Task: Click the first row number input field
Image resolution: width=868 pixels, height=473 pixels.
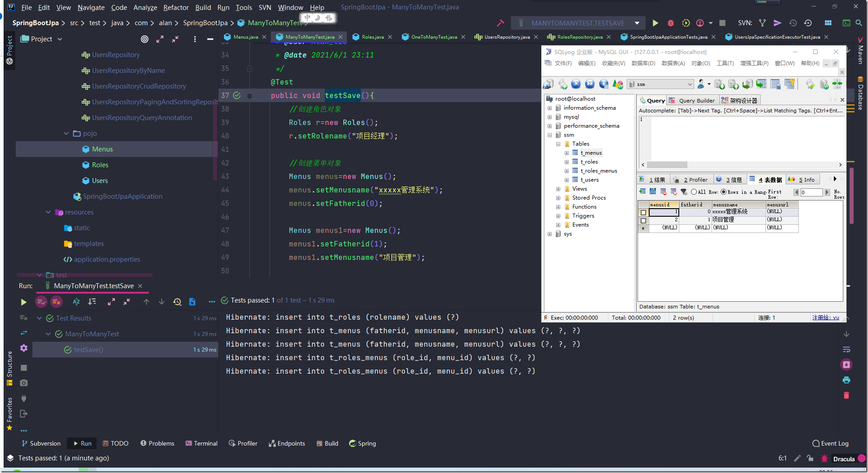Action: point(811,192)
